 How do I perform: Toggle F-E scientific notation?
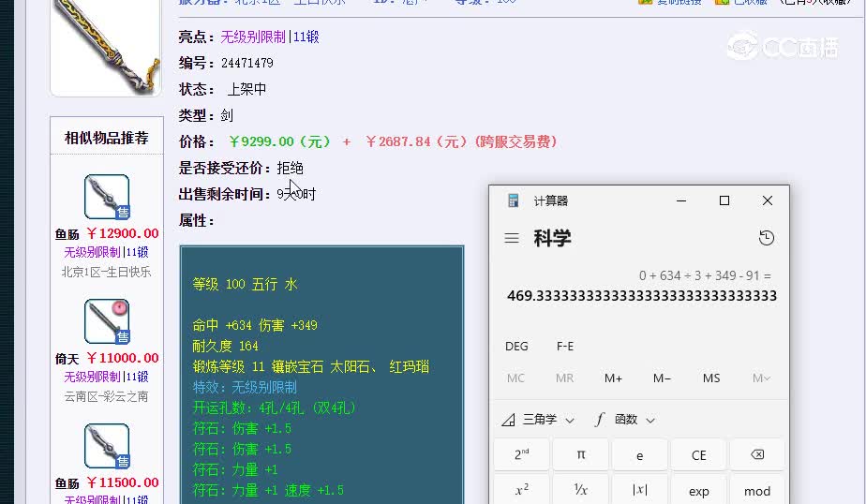click(x=565, y=346)
